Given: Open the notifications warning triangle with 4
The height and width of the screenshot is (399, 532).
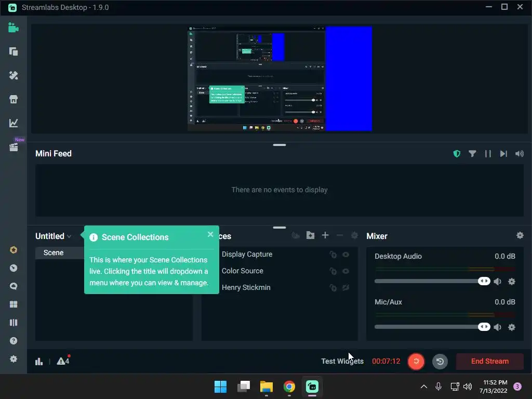Looking at the screenshot, I should (63, 361).
